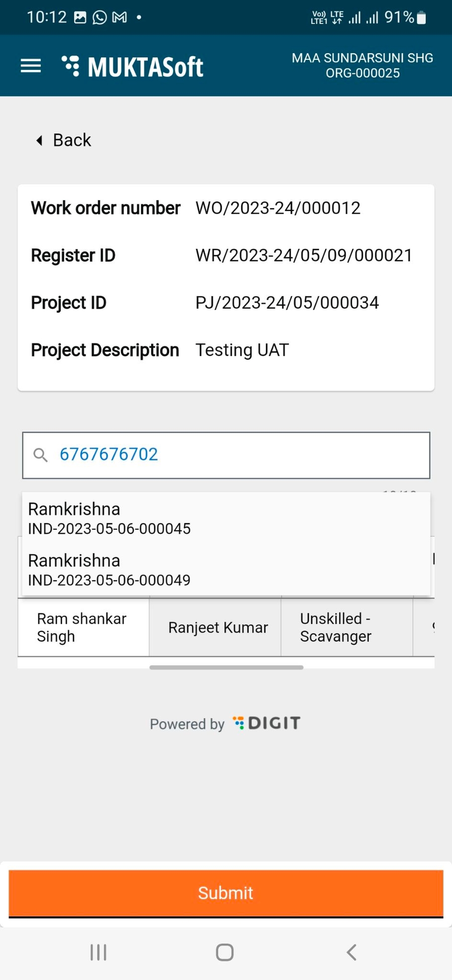Tap the Unskilled - Scavanger cell
The image size is (452, 980).
tap(335, 627)
